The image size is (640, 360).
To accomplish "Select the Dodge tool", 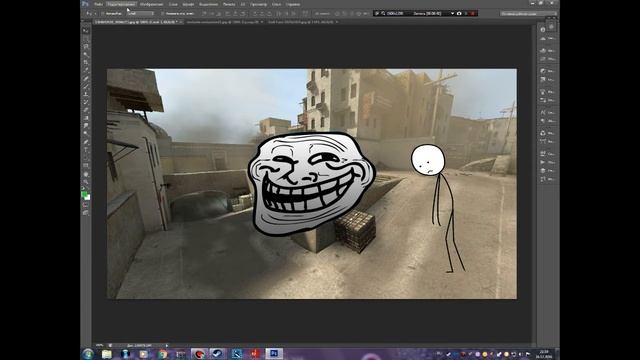I will [x=86, y=134].
